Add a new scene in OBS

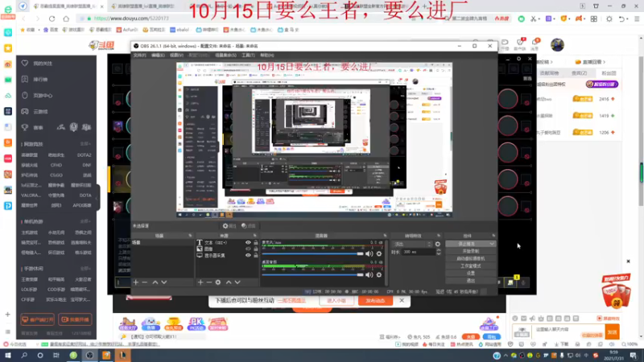(136, 282)
